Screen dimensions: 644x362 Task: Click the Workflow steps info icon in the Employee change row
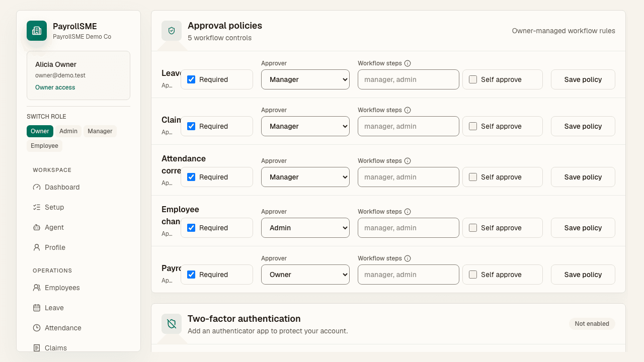[x=408, y=212]
